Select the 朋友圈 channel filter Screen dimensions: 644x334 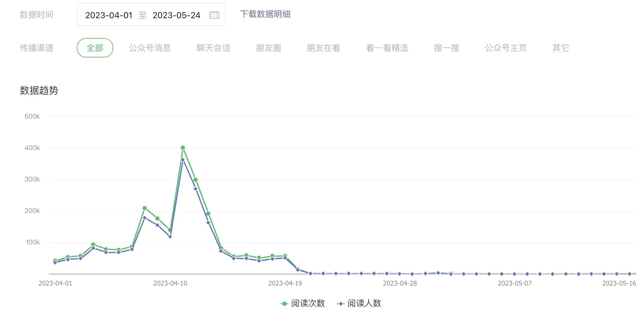click(268, 48)
